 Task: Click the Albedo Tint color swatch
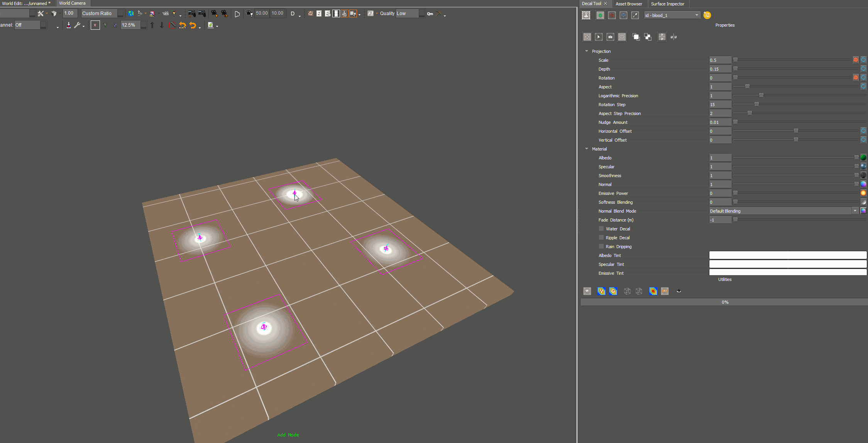pyautogui.click(x=788, y=255)
